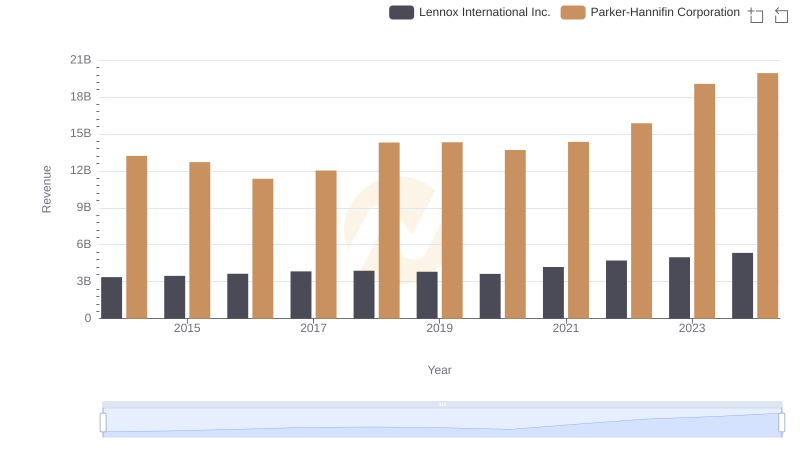Select the Parker-Hannifin bar for 2017

point(326,244)
